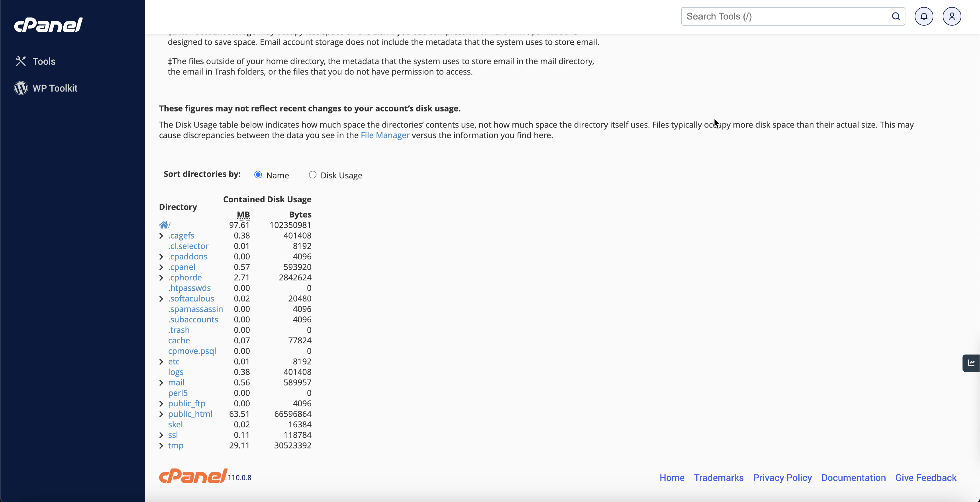Expand the public_html directory
Screen dimensions: 980x502
click(x=161, y=414)
